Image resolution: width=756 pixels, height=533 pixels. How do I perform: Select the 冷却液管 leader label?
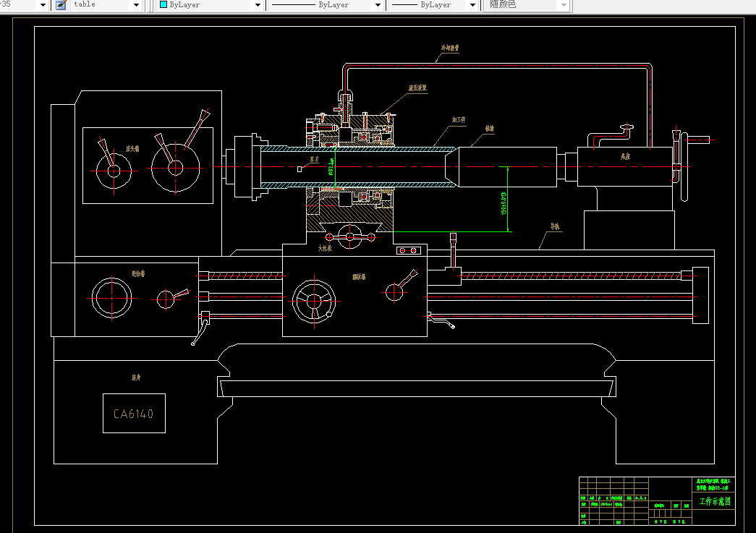450,48
